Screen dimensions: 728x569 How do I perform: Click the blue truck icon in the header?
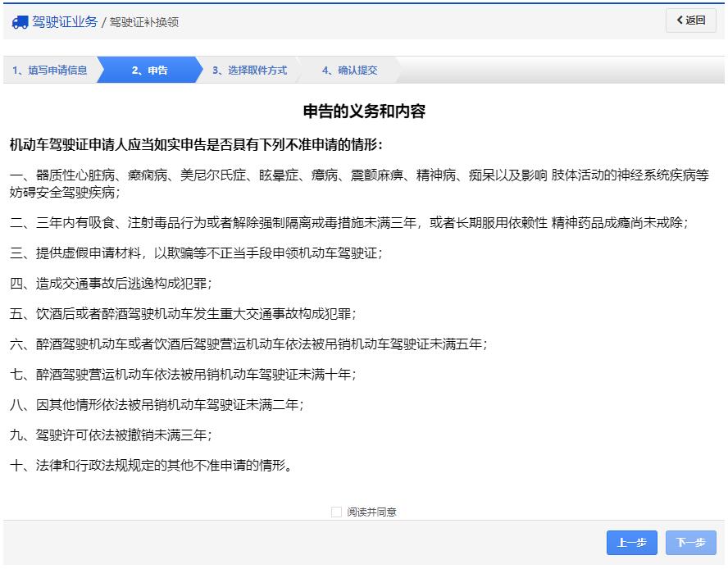click(x=20, y=21)
